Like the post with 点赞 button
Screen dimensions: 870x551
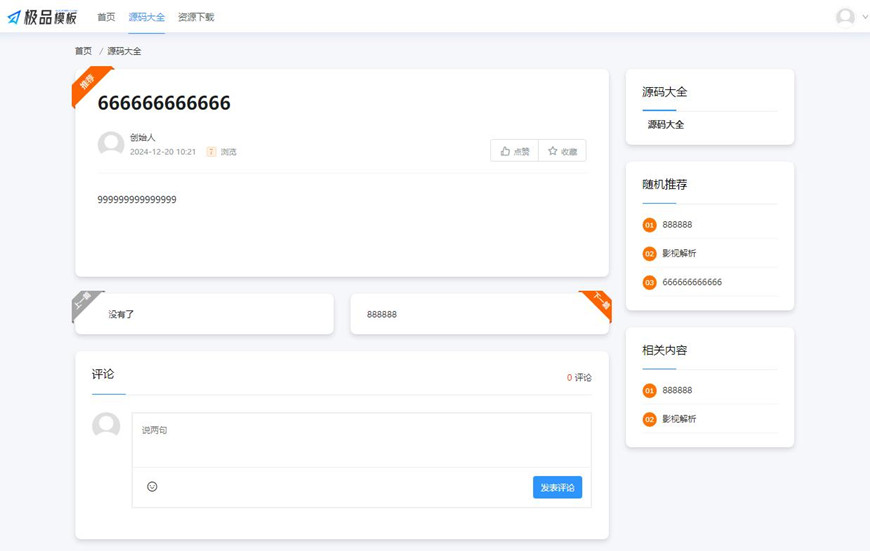coord(514,151)
